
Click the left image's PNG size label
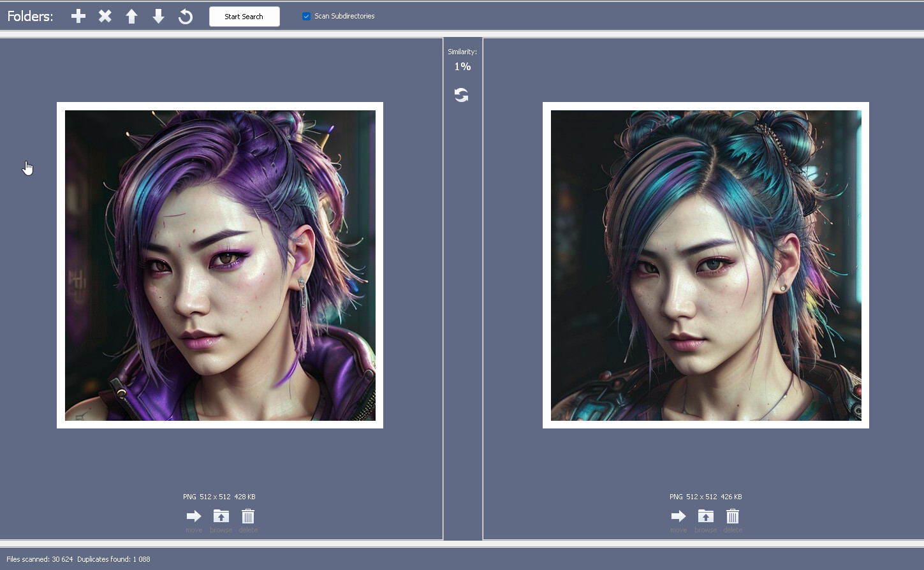(218, 496)
